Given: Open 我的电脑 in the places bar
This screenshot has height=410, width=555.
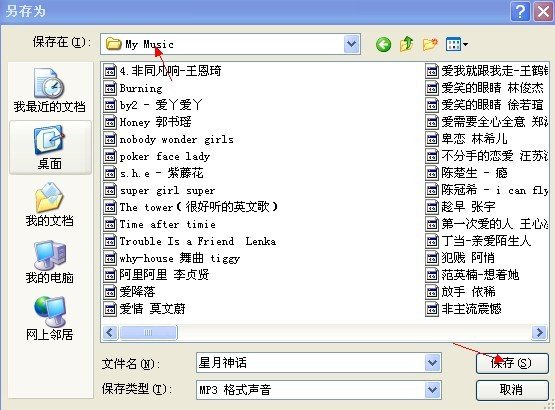Looking at the screenshot, I should pyautogui.click(x=50, y=262).
